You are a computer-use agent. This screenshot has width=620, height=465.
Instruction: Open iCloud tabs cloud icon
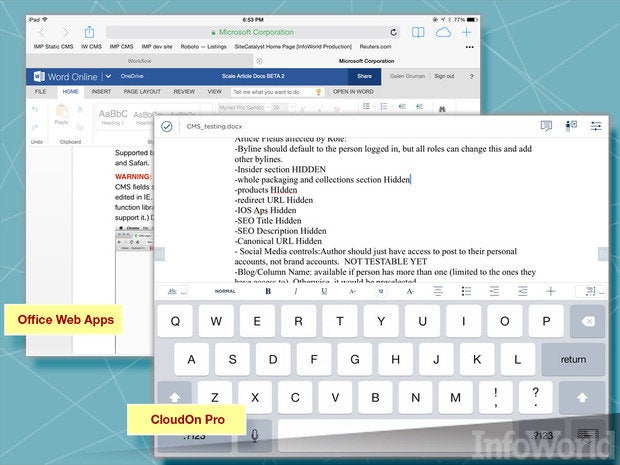click(x=443, y=32)
